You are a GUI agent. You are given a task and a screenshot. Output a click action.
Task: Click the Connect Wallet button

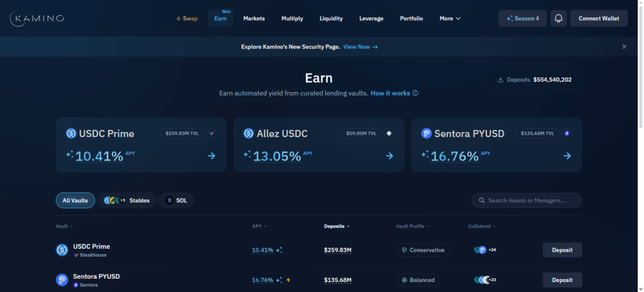click(599, 18)
